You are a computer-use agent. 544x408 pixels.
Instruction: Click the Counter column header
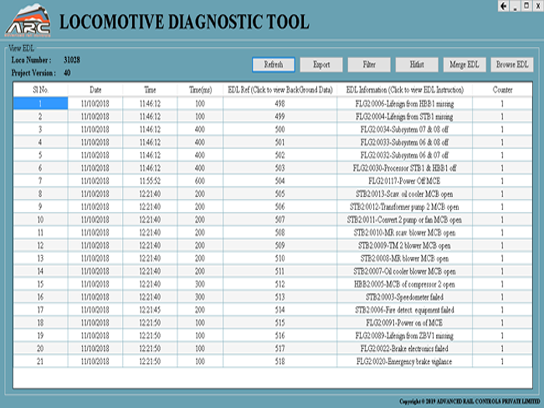tap(502, 90)
